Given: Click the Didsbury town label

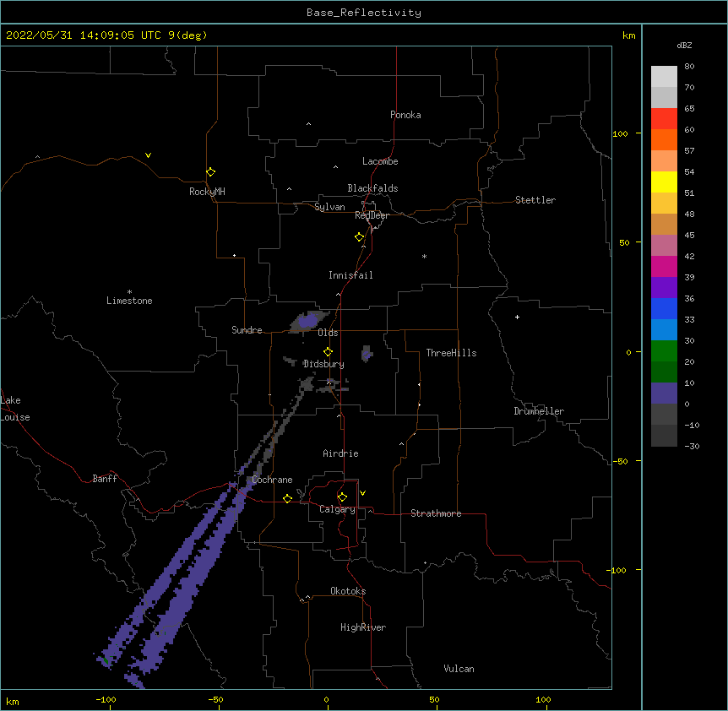Looking at the screenshot, I should [x=324, y=364].
